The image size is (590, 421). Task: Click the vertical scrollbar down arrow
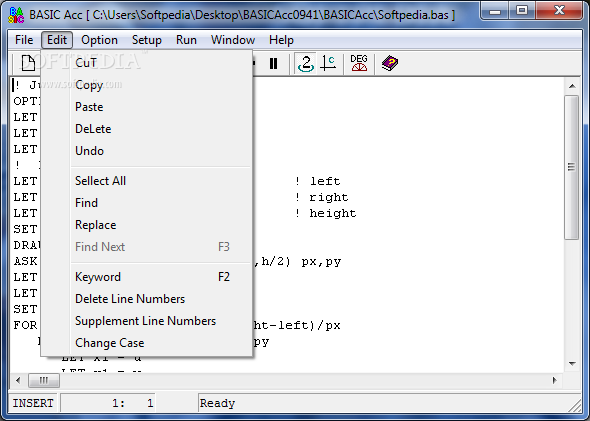pyautogui.click(x=572, y=363)
